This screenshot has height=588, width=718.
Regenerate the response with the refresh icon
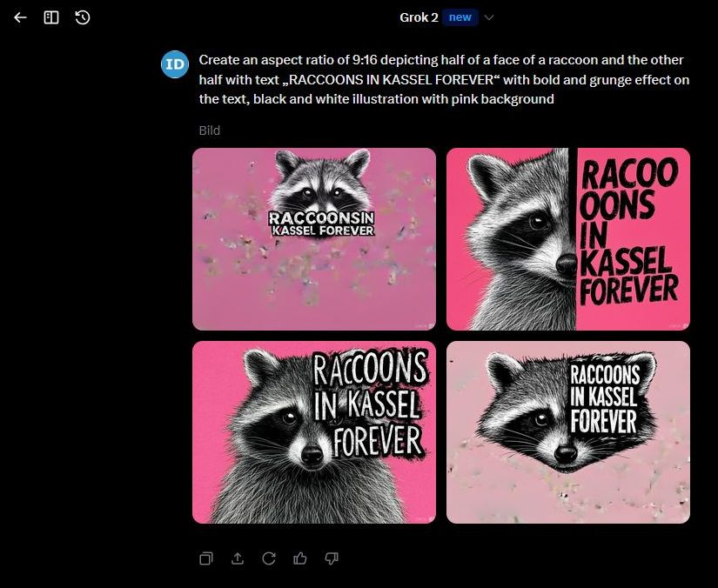[x=269, y=558]
